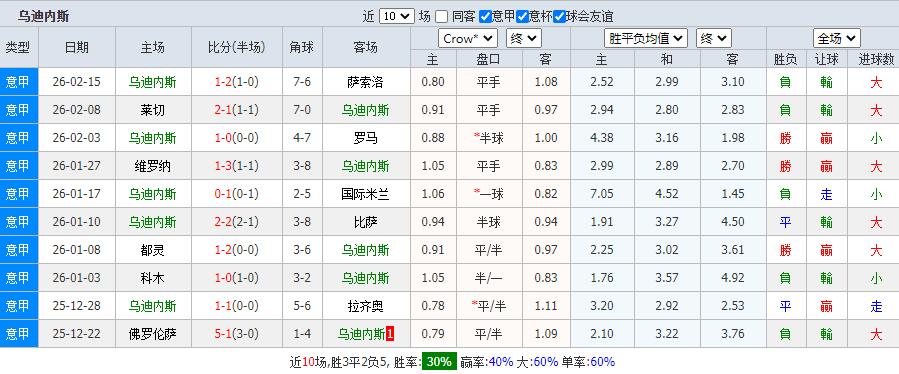
Task: Click the 让球 column header
Action: (x=826, y=59)
